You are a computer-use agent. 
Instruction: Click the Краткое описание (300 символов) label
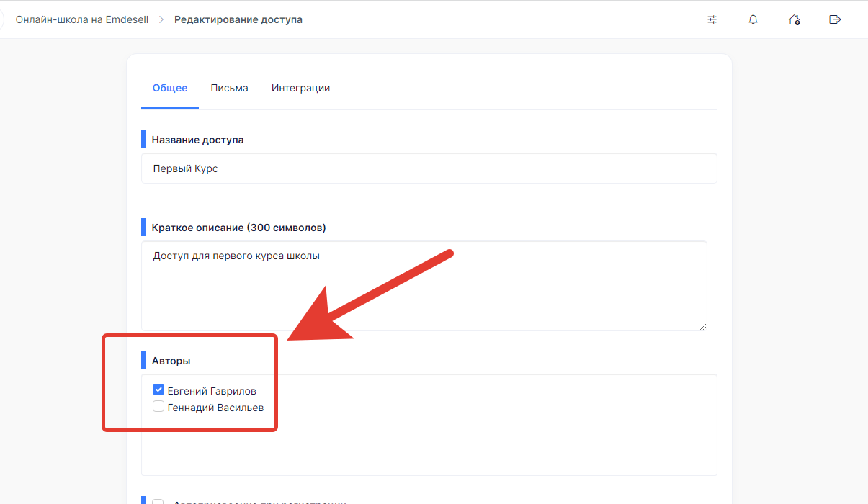tap(238, 228)
